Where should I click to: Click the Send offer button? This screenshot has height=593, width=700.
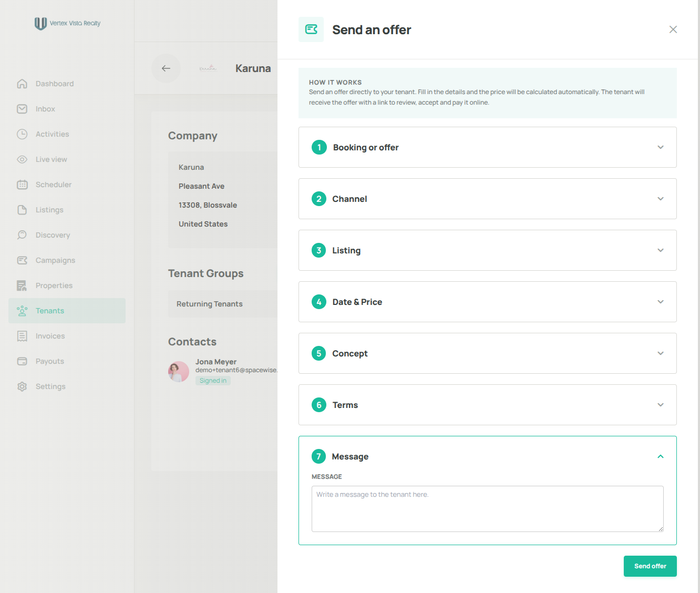[x=650, y=566]
